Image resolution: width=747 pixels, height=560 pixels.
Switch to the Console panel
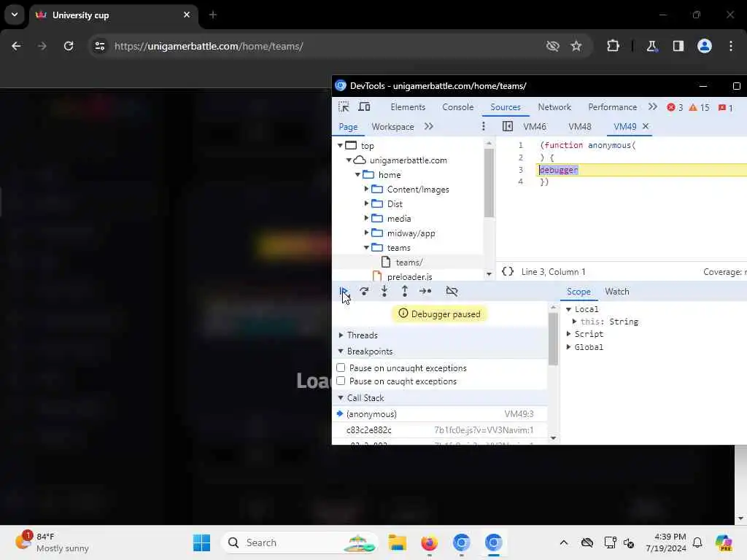[x=458, y=107]
